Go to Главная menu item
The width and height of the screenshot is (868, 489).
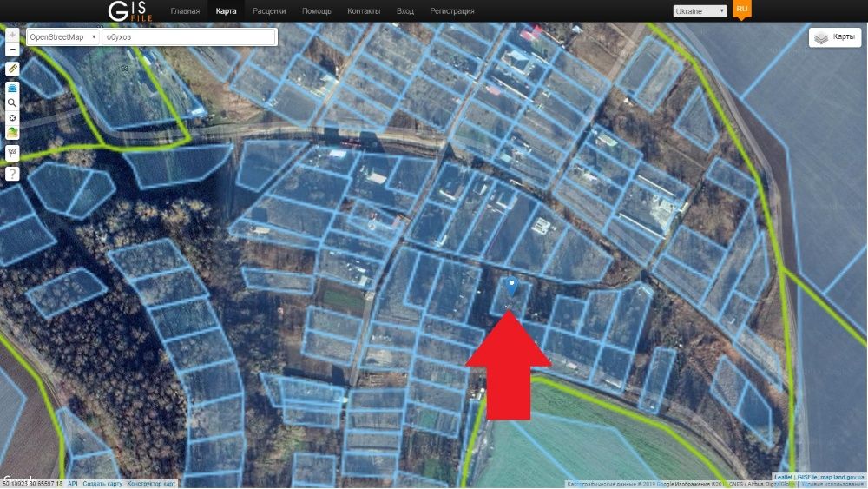pos(185,11)
